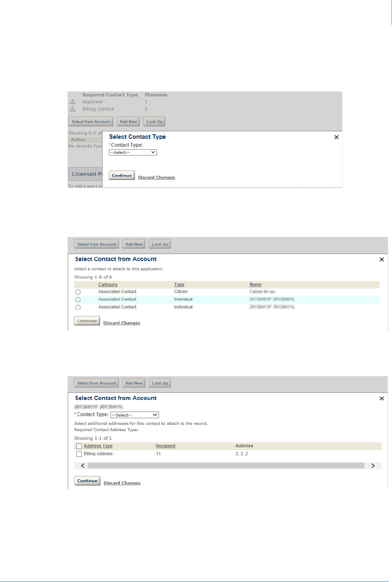This screenshot has width=392, height=582.
Task: Open the Contact Type dropdown above Billing Address table
Action: pos(135,415)
